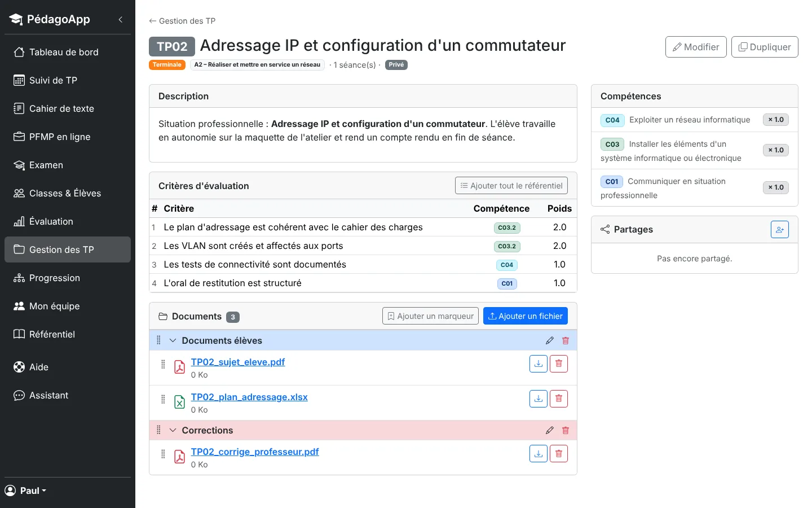Open Cahier de texte
Viewport: 812px width, 508px height.
[68, 108]
